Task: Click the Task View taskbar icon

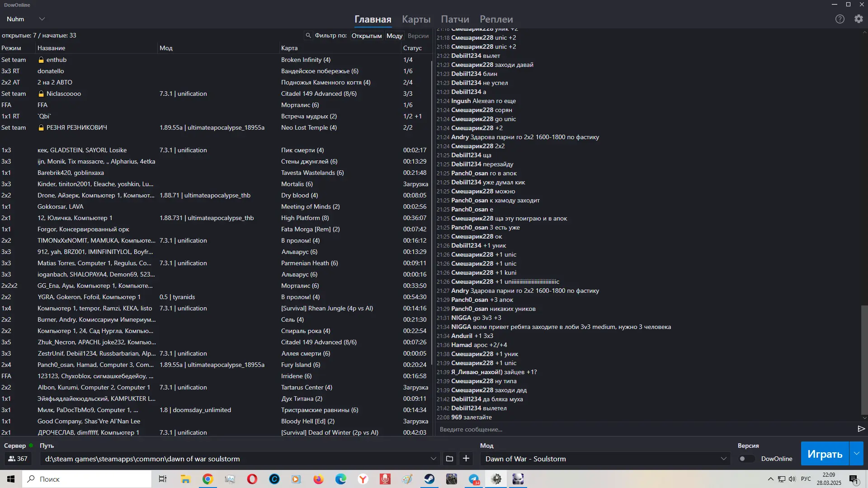Action: [163, 479]
